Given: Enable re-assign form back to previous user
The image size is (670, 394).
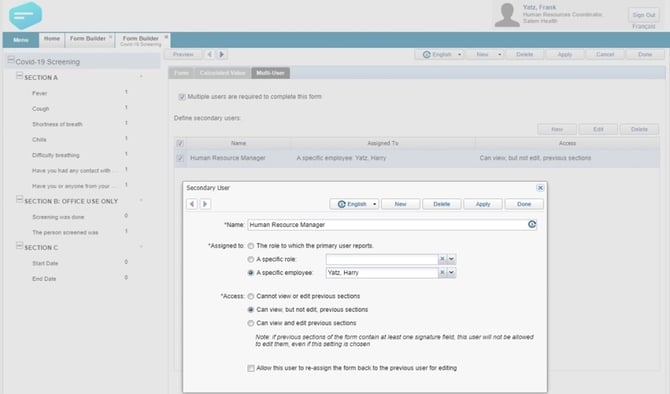Looking at the screenshot, I should 251,368.
